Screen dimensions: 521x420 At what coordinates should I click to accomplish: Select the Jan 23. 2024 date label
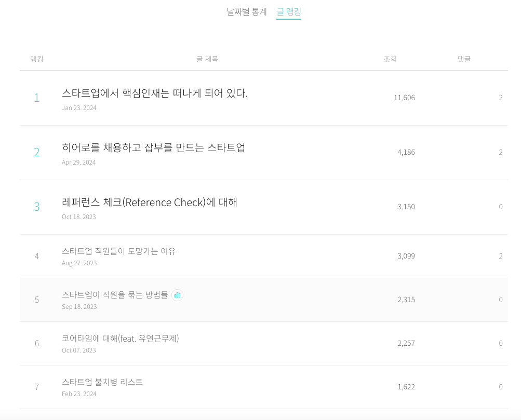78,107
